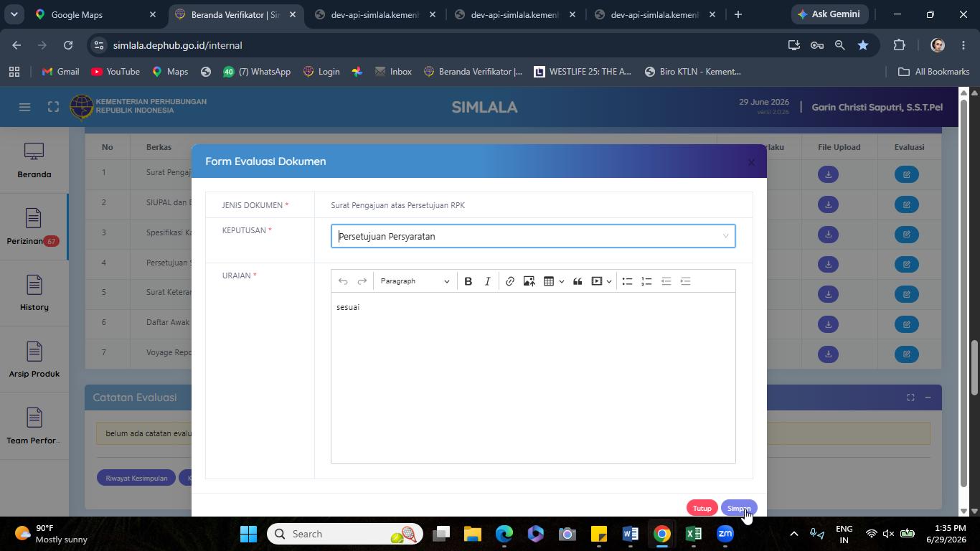980x551 pixels.
Task: Click the Simpan button
Action: [739, 508]
